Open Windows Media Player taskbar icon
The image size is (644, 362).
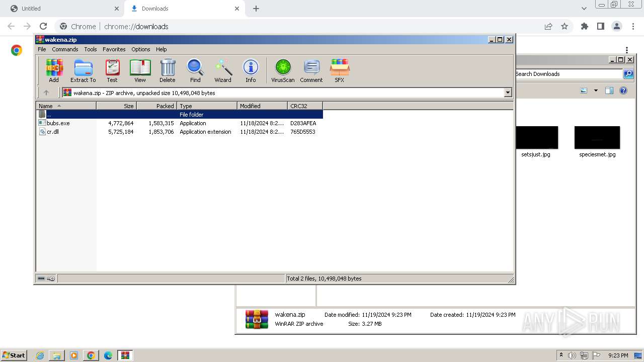click(74, 355)
